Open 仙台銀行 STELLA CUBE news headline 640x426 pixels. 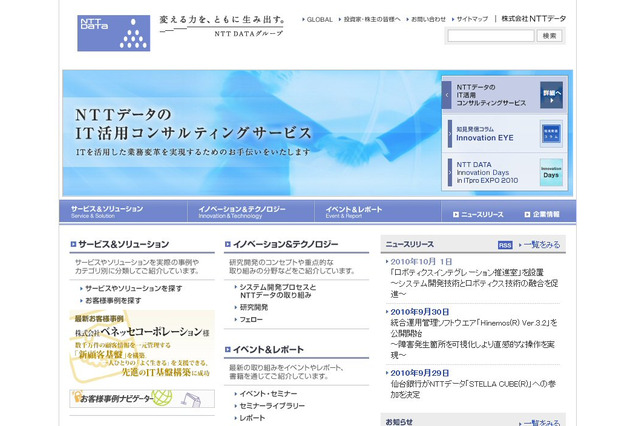tap(473, 389)
